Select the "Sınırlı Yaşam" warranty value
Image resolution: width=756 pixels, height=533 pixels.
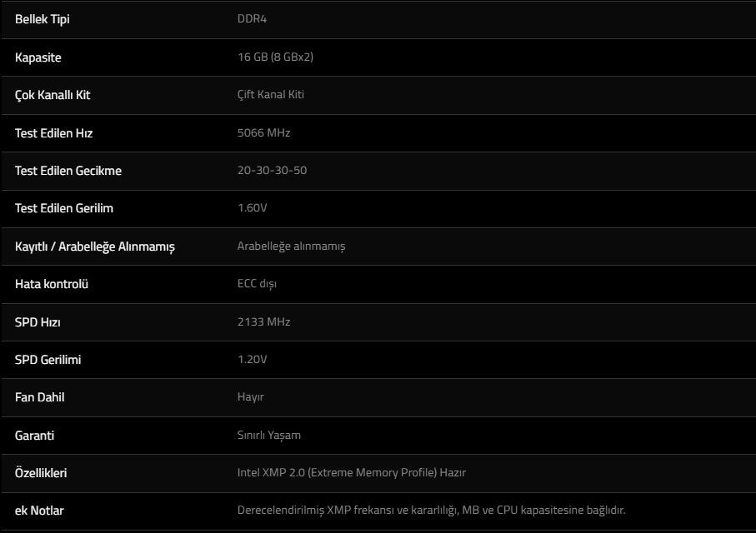[269, 436]
